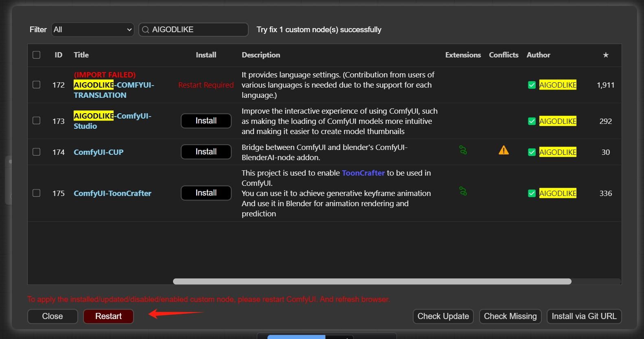The image size is (644, 339).
Task: Open the Filter dropdown set to All
Action: (93, 30)
